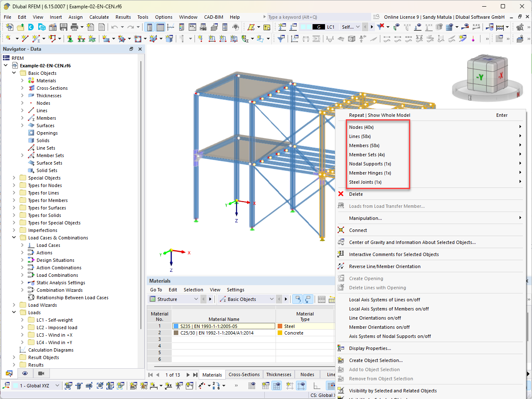Toggle Member Orientations on/off
Screen dimensions: 532x399
pos(379,327)
